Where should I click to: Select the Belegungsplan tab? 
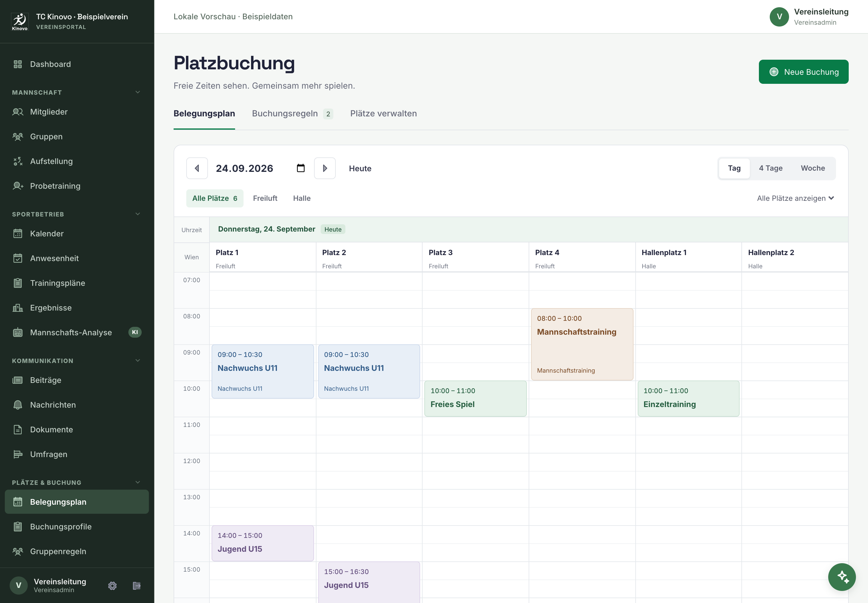204,114
